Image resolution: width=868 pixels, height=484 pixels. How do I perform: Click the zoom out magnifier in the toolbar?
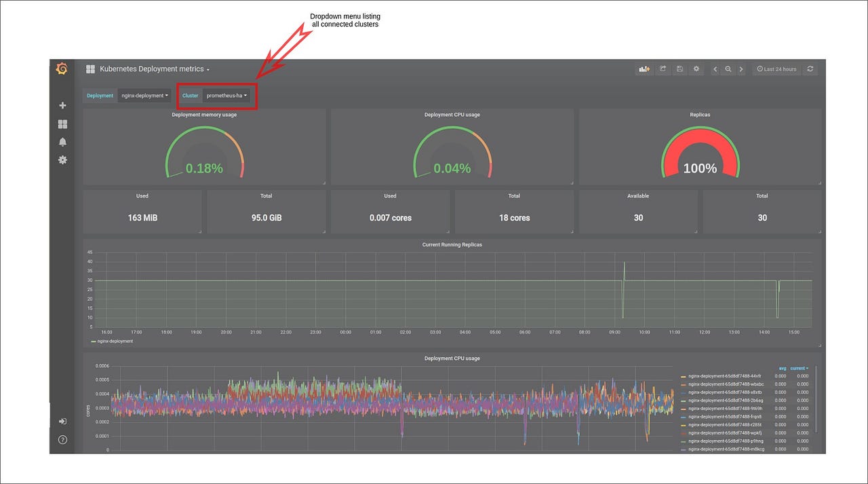728,69
